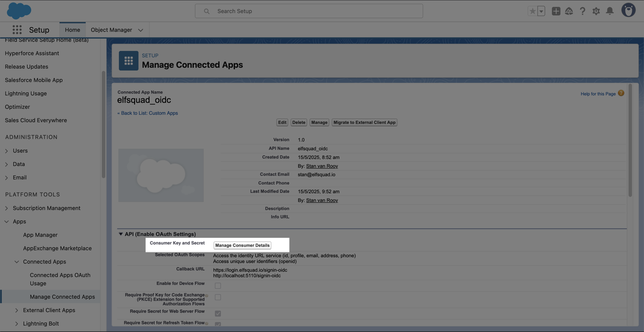The width and height of the screenshot is (644, 332).
Task: Click the connected app logo thumbnail
Action: point(161,175)
